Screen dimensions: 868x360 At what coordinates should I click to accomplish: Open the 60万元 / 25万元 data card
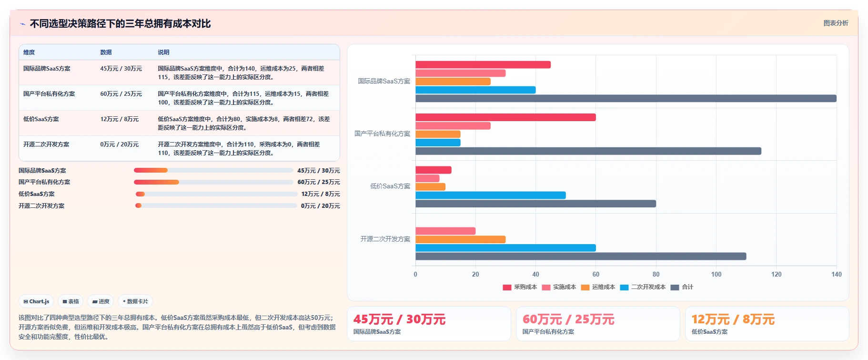(x=598, y=324)
